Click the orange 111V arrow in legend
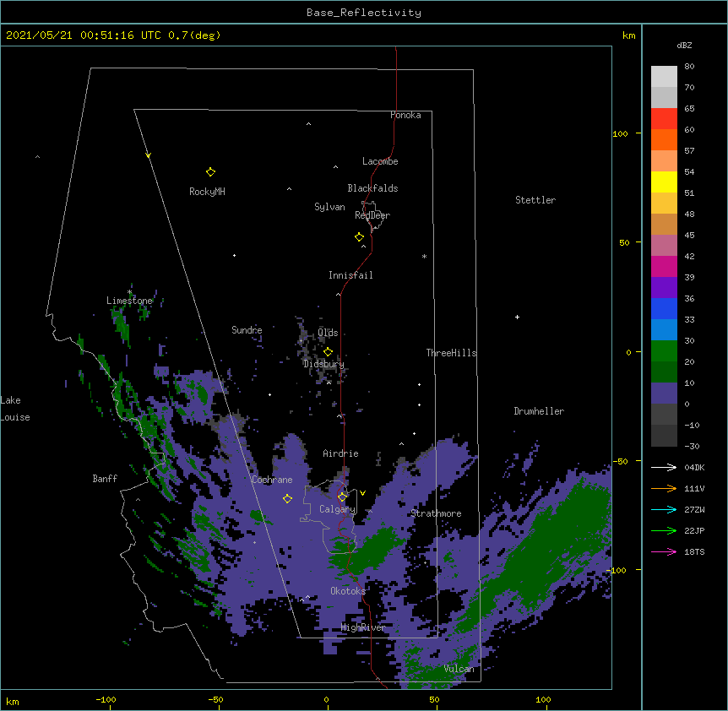Viewport: 728px width, 711px height. click(x=664, y=488)
